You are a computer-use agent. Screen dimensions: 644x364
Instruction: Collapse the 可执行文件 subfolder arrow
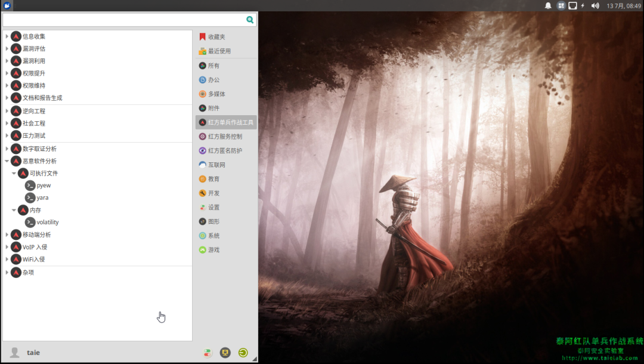14,174
